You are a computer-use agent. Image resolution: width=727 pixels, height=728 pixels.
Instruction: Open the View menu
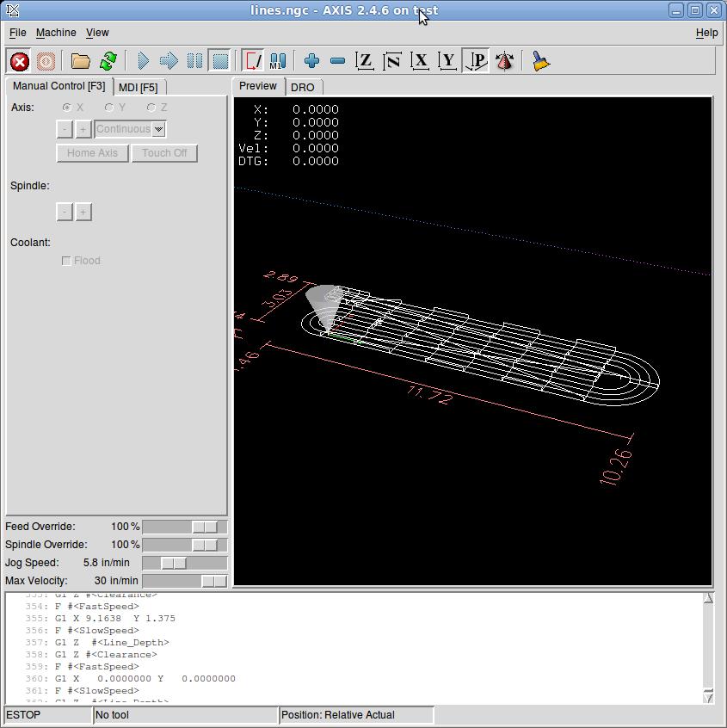(x=97, y=33)
